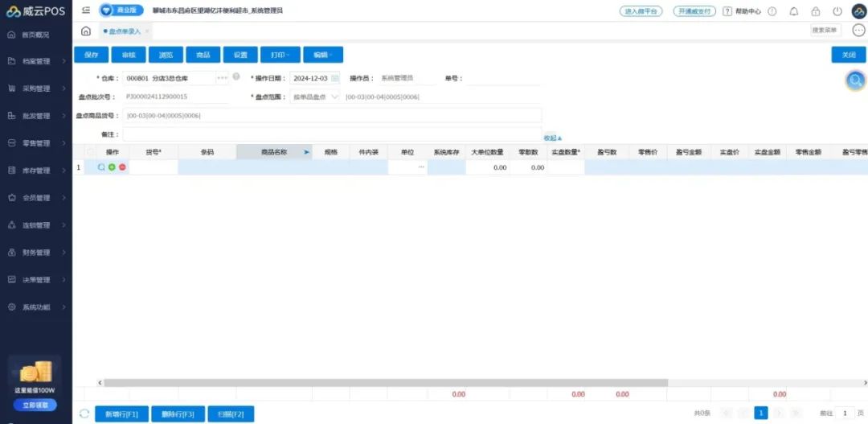Click the home icon in the tab bar
868x424 pixels.
coord(86,31)
